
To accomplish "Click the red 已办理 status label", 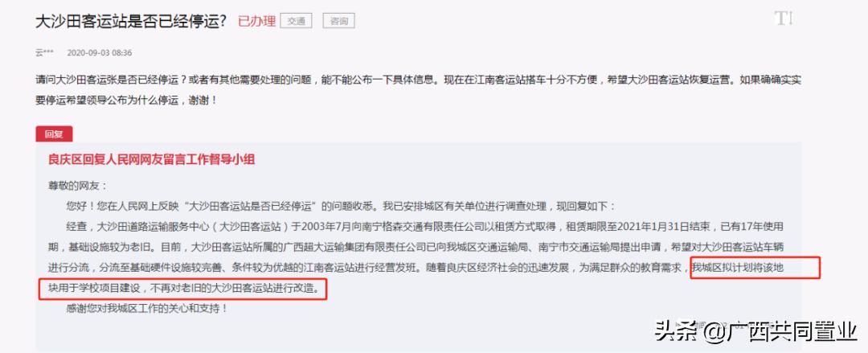I will click(x=257, y=21).
